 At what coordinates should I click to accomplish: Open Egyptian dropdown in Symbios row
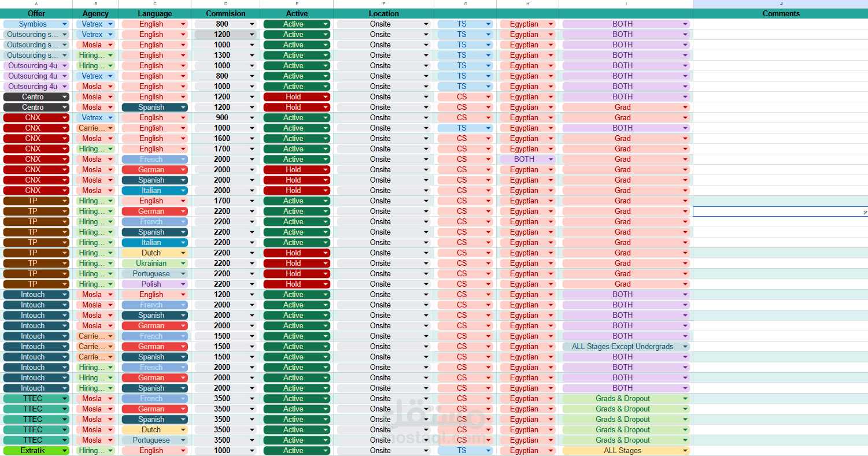[x=527, y=24]
